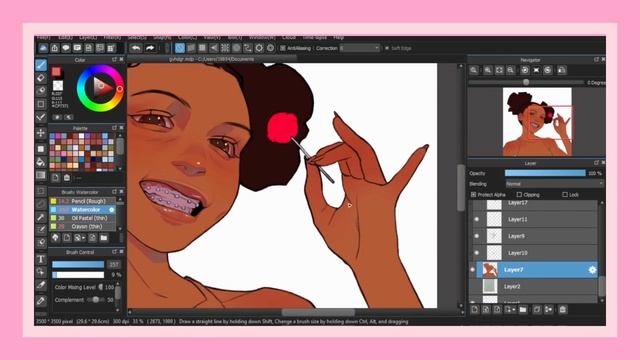This screenshot has width=640, height=360.
Task: Toggle the Soft Edge checkbox
Action: click(x=387, y=48)
